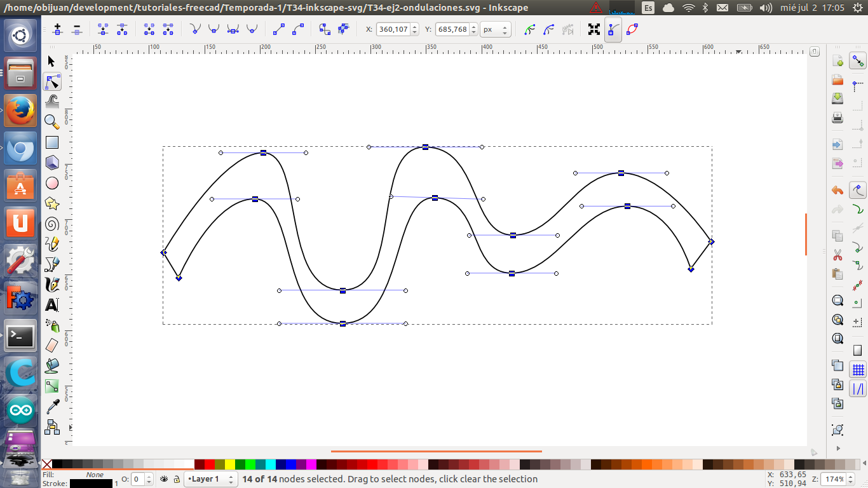The width and height of the screenshot is (868, 488).
Task: Toggle the layer lock icon
Action: coord(176,479)
